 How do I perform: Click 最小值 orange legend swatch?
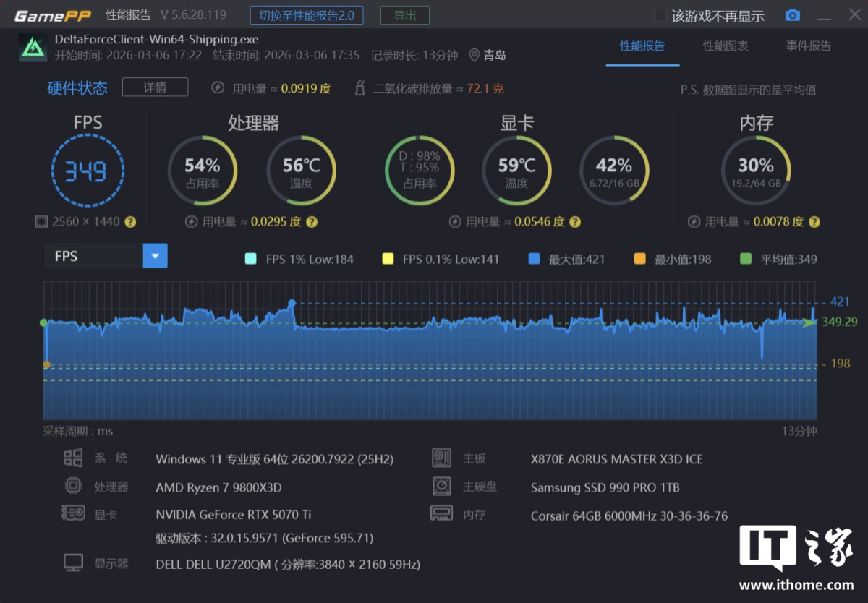coord(639,259)
